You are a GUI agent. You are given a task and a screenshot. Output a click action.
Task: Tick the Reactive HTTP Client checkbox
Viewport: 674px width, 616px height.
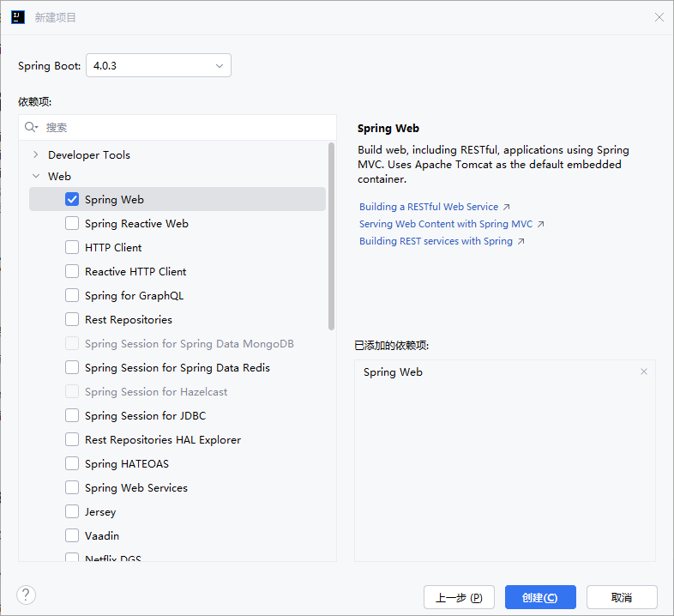[x=72, y=271]
